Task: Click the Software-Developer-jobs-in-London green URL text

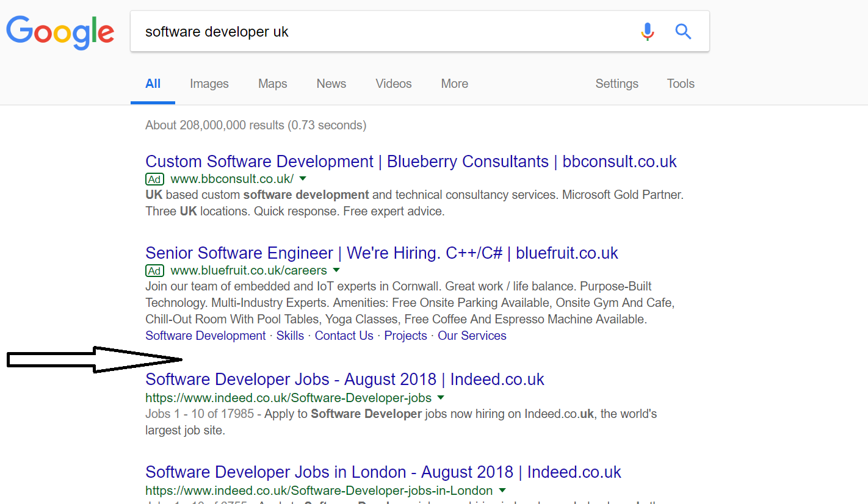Action: click(319, 491)
